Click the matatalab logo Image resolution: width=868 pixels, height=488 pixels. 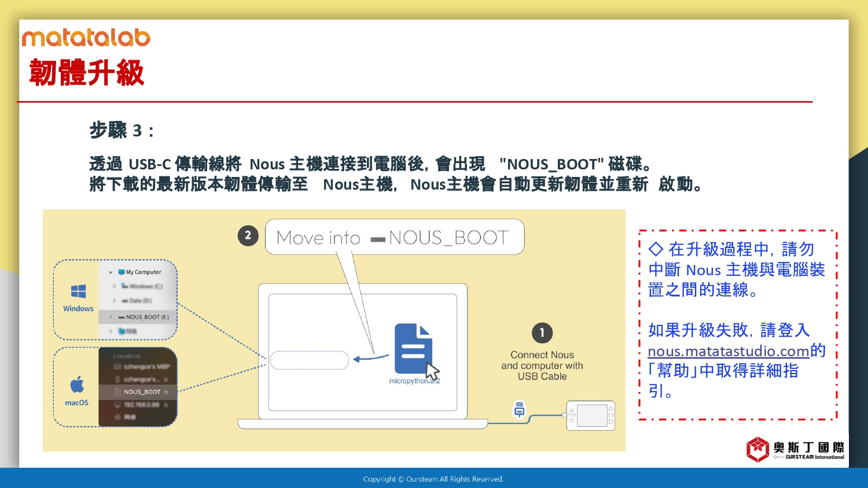[x=86, y=38]
